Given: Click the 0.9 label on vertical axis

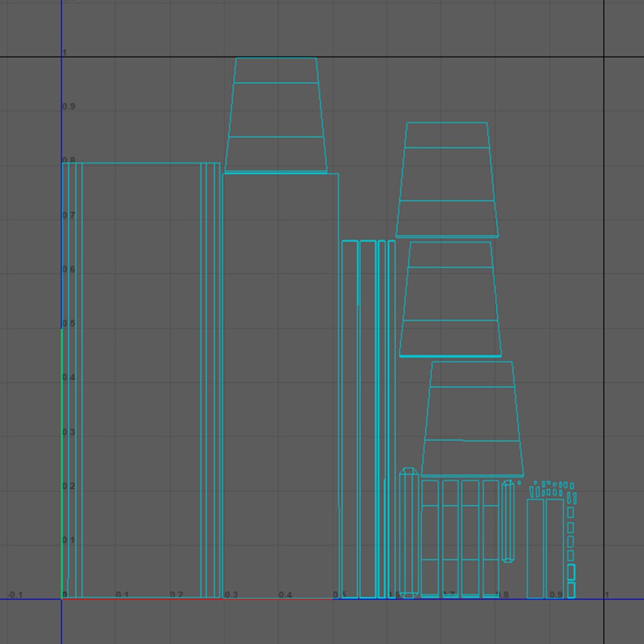Looking at the screenshot, I should pos(69,106).
